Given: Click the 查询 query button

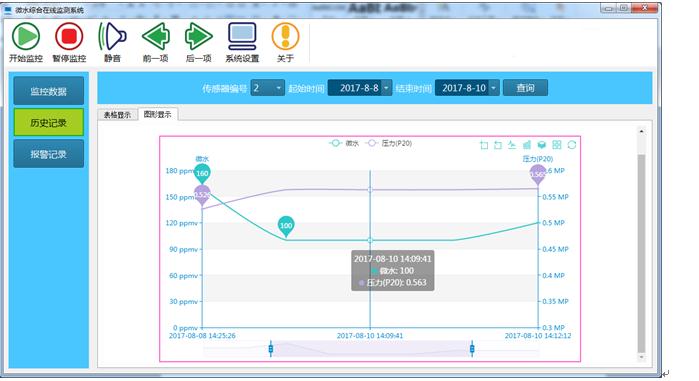Looking at the screenshot, I should click(525, 88).
